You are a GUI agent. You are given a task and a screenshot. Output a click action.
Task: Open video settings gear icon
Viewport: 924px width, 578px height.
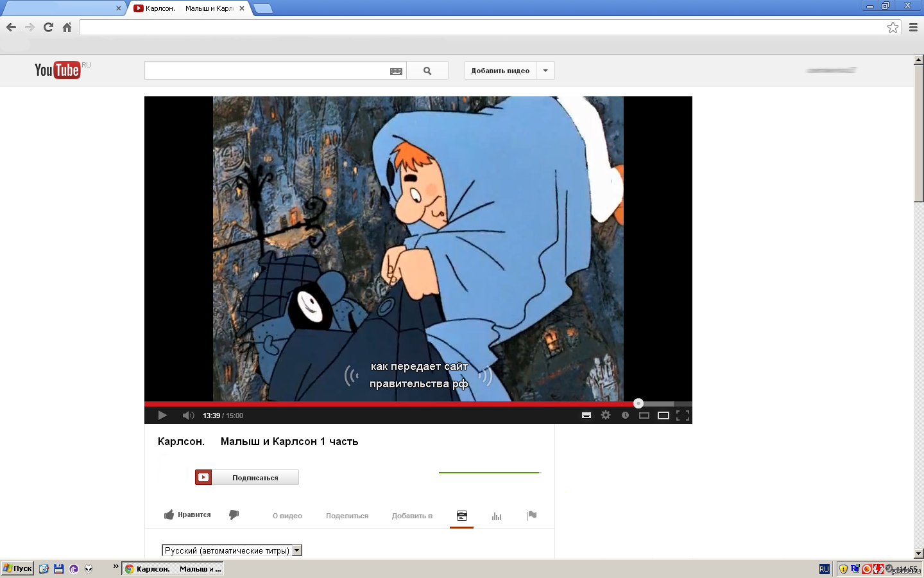click(x=606, y=416)
